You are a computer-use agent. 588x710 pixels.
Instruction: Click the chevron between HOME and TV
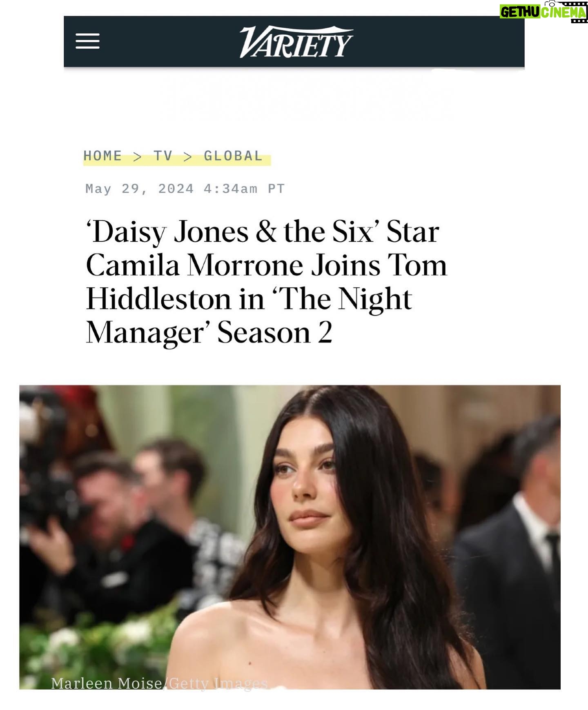138,157
